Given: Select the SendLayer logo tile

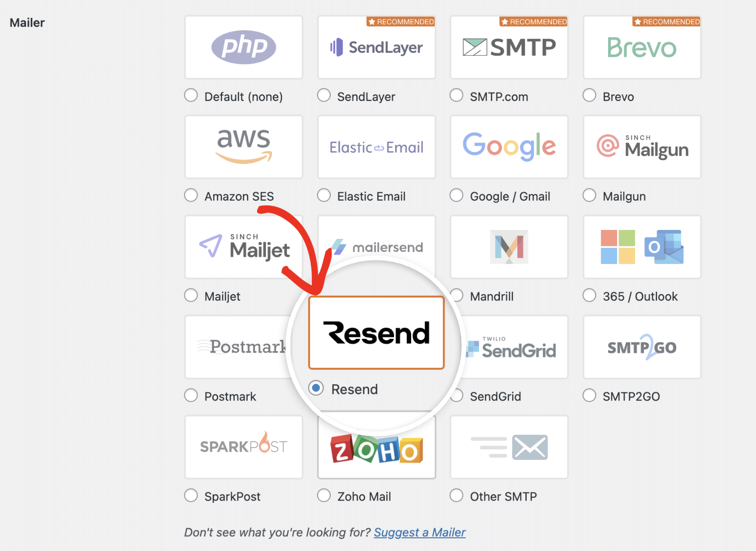Looking at the screenshot, I should click(x=376, y=47).
